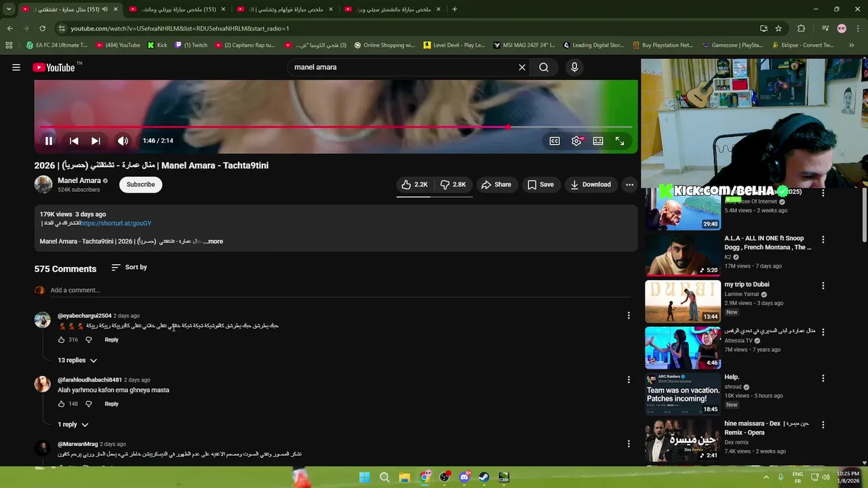The width and height of the screenshot is (868, 488).
Task: Open the Windows Start menu
Action: click(x=364, y=477)
